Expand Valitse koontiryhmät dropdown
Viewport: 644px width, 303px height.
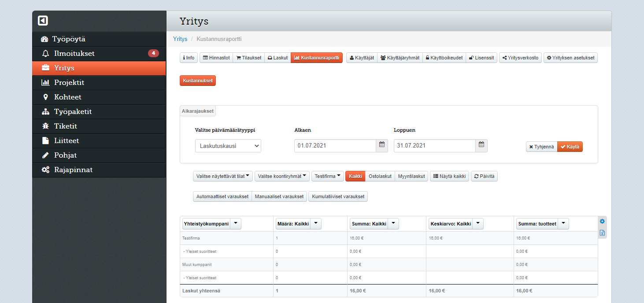pyautogui.click(x=282, y=176)
